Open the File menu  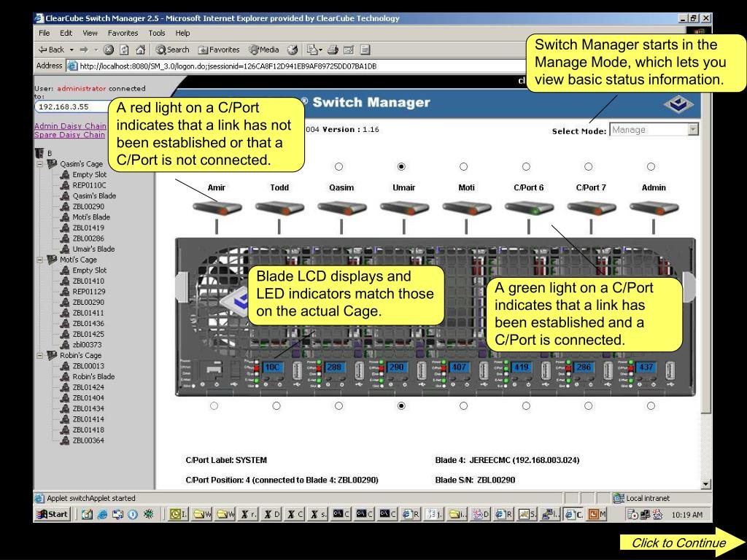pyautogui.click(x=44, y=33)
